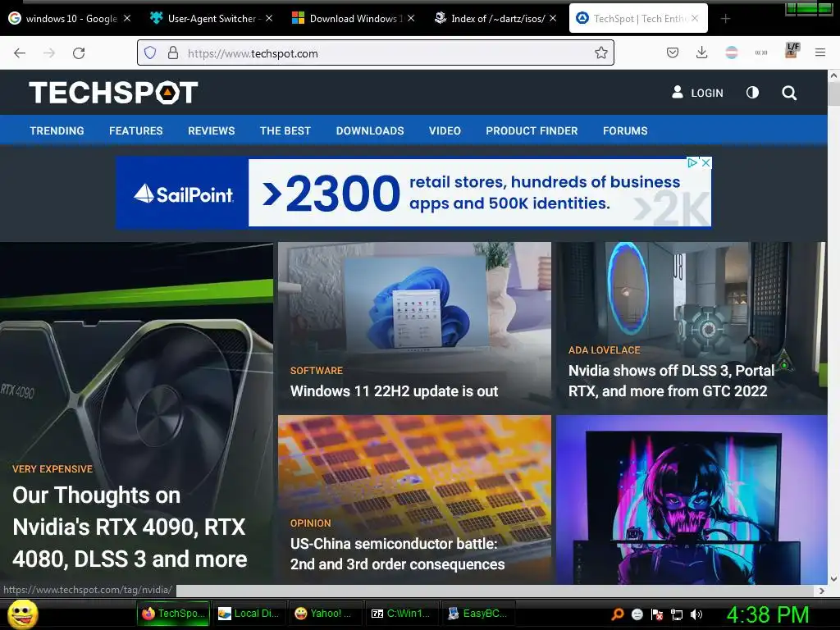Click the browser forward arrow

(x=49, y=53)
